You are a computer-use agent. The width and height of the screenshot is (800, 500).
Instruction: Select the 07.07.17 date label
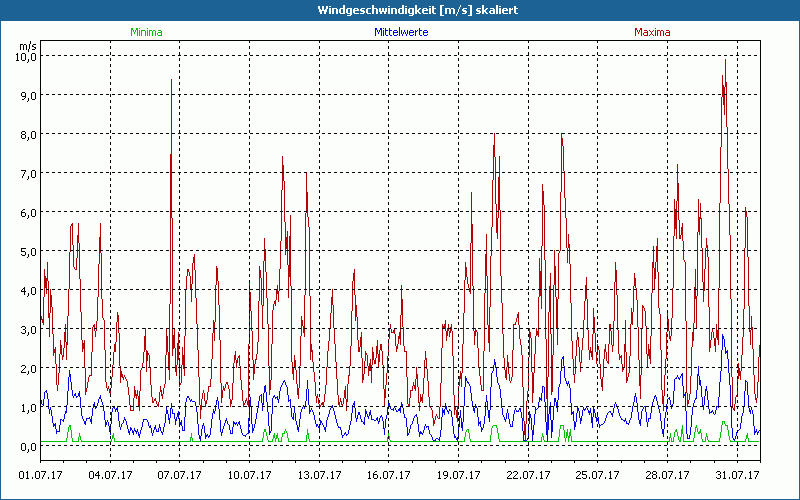click(181, 475)
